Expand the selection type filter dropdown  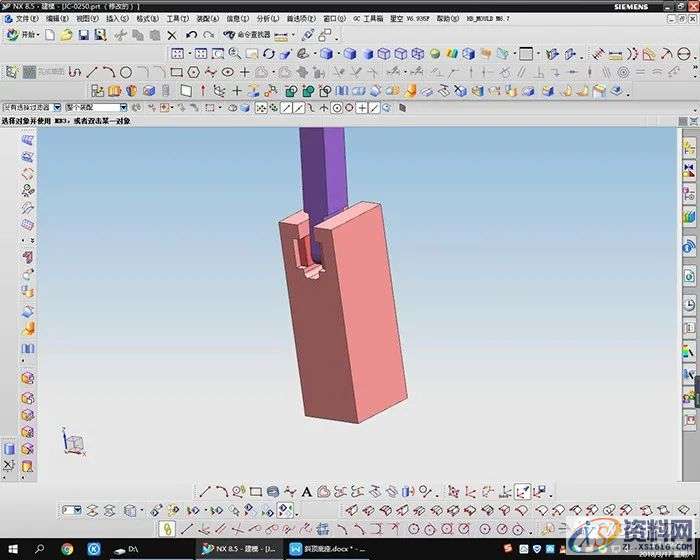click(58, 107)
